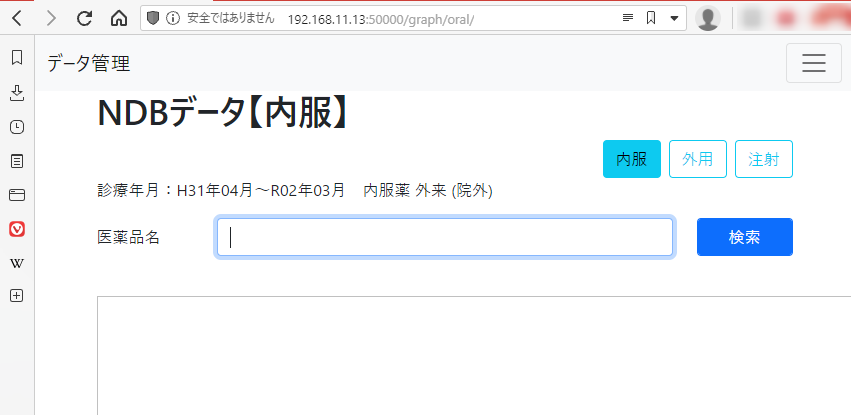Switch to the 外用 category
851x415 pixels.
pyautogui.click(x=697, y=159)
